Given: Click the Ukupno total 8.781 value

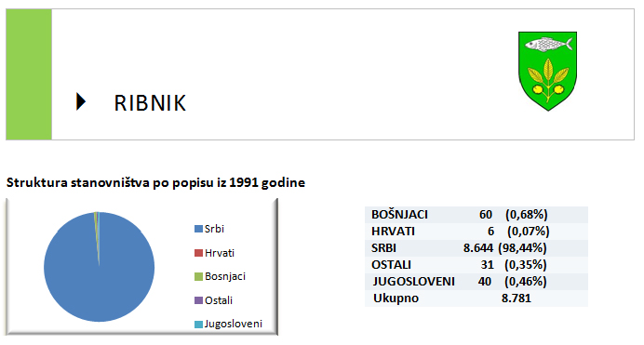Looking at the screenshot, I should pos(517,299).
